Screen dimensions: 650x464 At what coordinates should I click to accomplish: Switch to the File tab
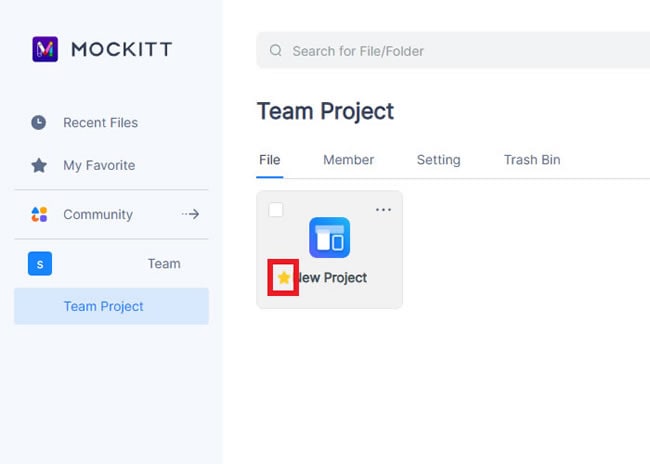(269, 160)
